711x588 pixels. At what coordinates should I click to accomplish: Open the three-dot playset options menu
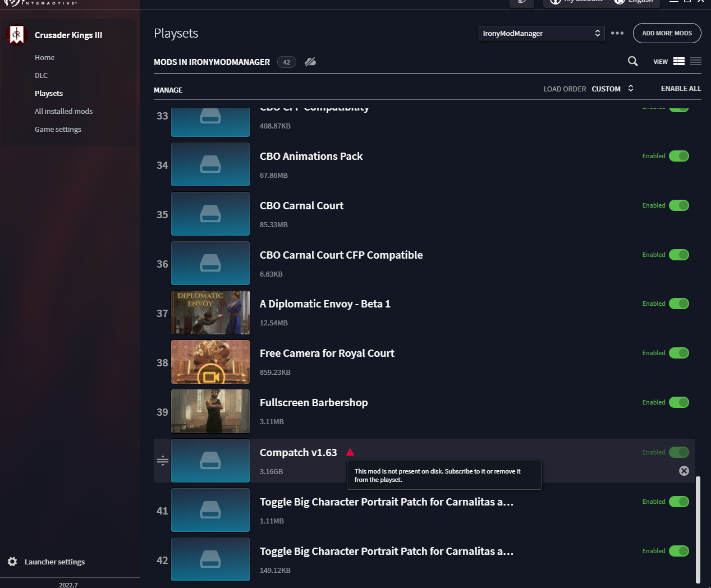[x=617, y=33]
